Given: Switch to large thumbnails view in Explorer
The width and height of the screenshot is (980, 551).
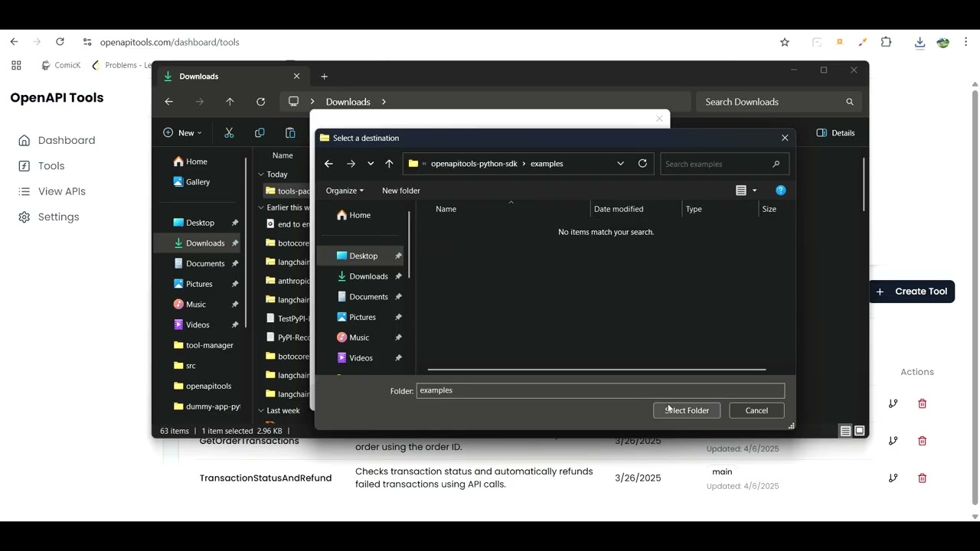Looking at the screenshot, I should [860, 431].
